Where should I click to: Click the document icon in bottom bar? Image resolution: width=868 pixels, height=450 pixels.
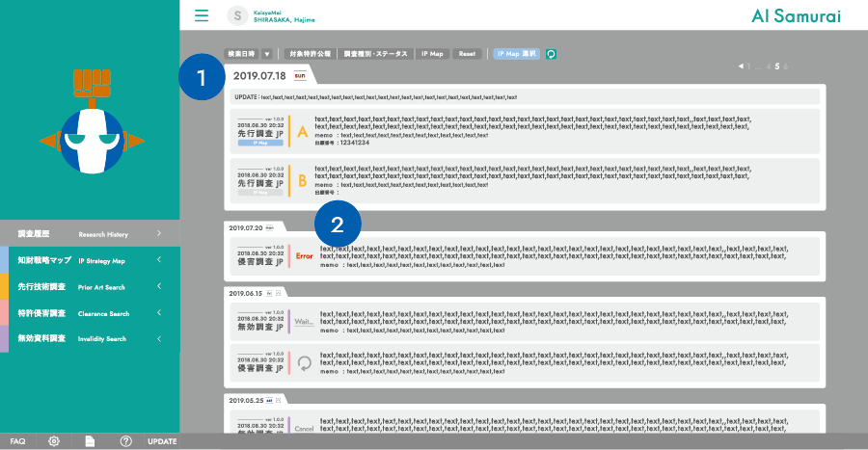pyautogui.click(x=90, y=440)
